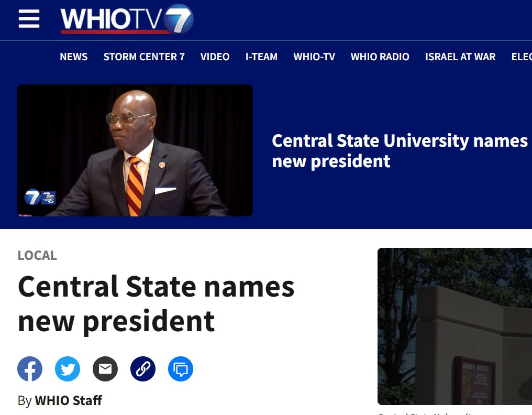The height and width of the screenshot is (415, 532).
Task: Open the comments icon
Action: point(181,369)
